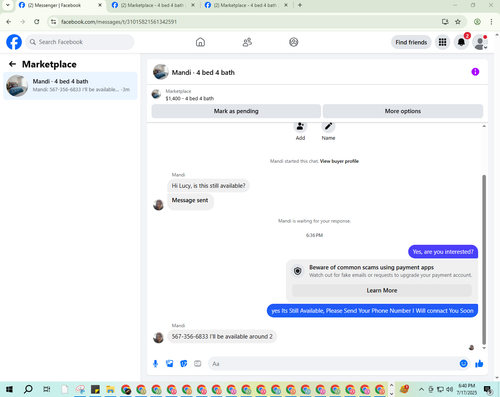Choose a sticker icon
This screenshot has width=500, height=397.
(x=184, y=364)
